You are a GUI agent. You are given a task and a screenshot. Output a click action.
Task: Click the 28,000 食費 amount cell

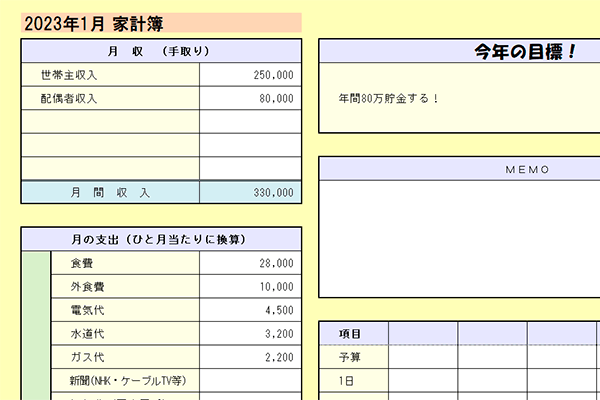click(x=250, y=263)
